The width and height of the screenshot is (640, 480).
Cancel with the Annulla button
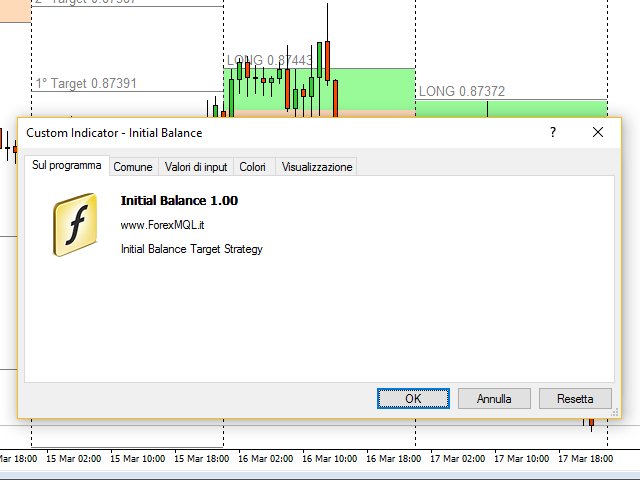pyautogui.click(x=494, y=398)
